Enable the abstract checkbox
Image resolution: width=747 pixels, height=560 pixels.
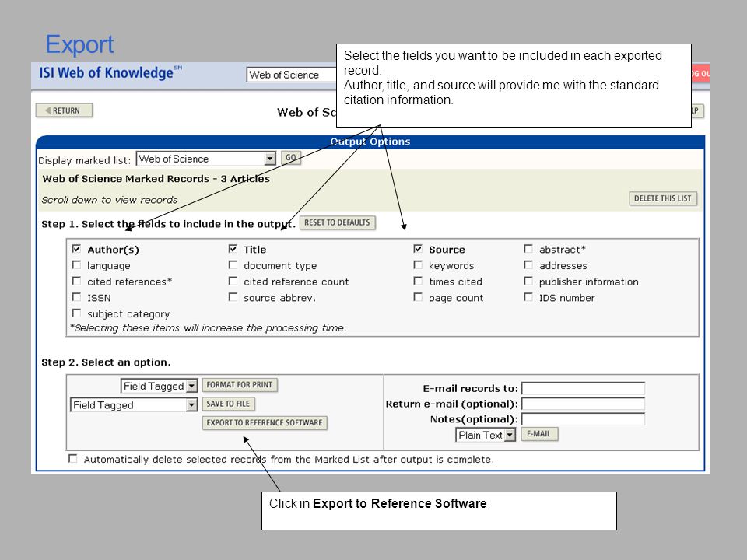(x=528, y=249)
